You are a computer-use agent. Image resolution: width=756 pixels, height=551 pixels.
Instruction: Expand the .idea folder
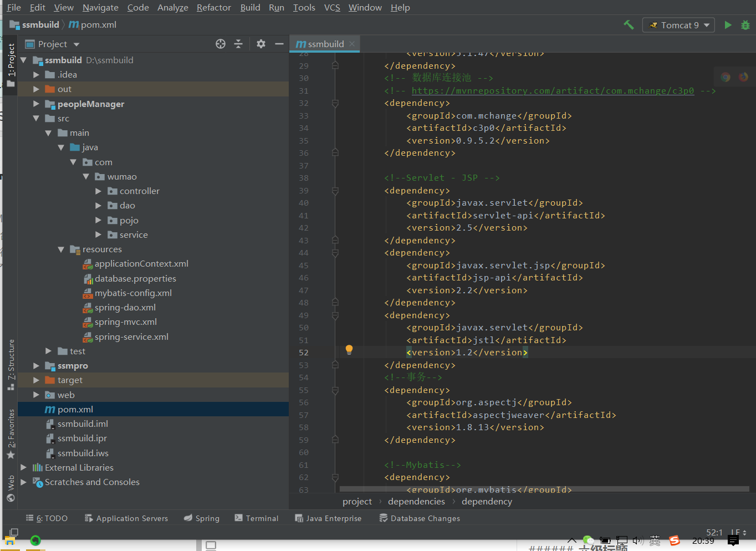(36, 74)
